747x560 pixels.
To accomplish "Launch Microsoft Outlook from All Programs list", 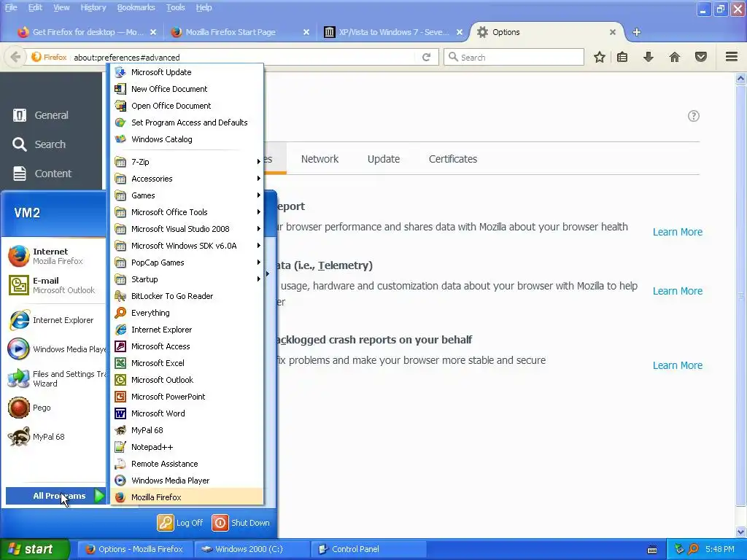I will click(x=187, y=379).
